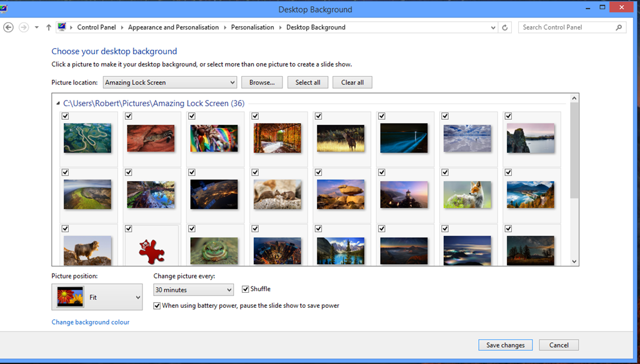
Task: Open the arrow after Appearance and Personalisation
Action: tap(225, 27)
